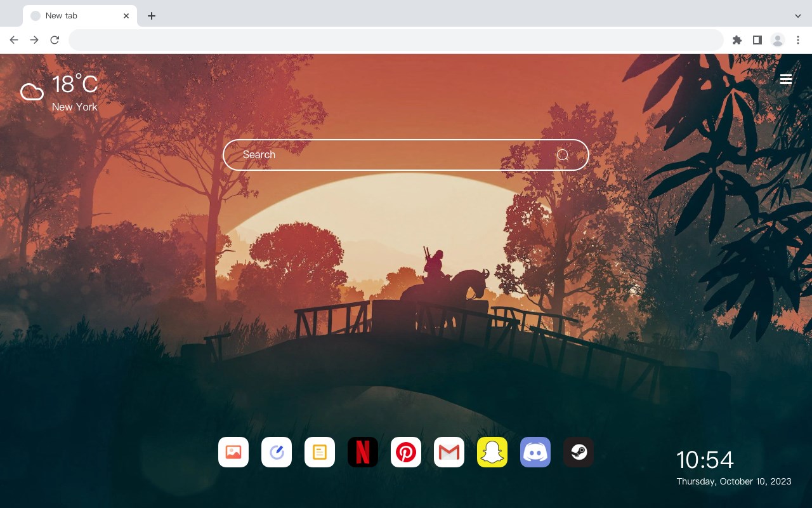Close the New tab tab
Image resolution: width=812 pixels, height=508 pixels.
pos(126,16)
